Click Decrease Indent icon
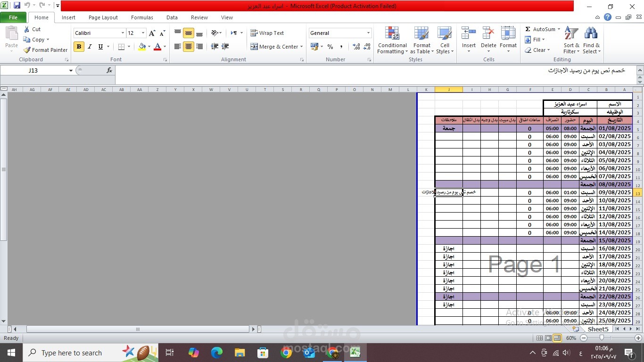Image resolution: width=644 pixels, height=362 pixels. 215,47
